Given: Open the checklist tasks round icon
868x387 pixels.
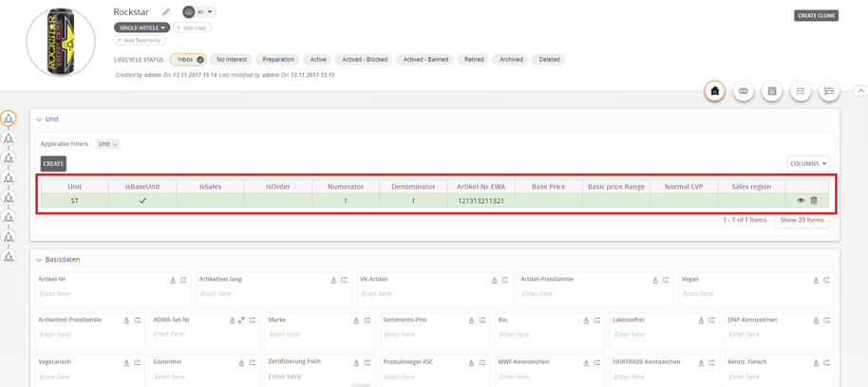Looking at the screenshot, I should click(801, 92).
